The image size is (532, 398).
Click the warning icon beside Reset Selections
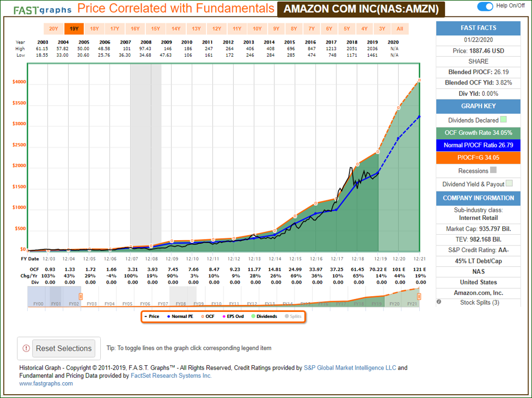click(26, 348)
